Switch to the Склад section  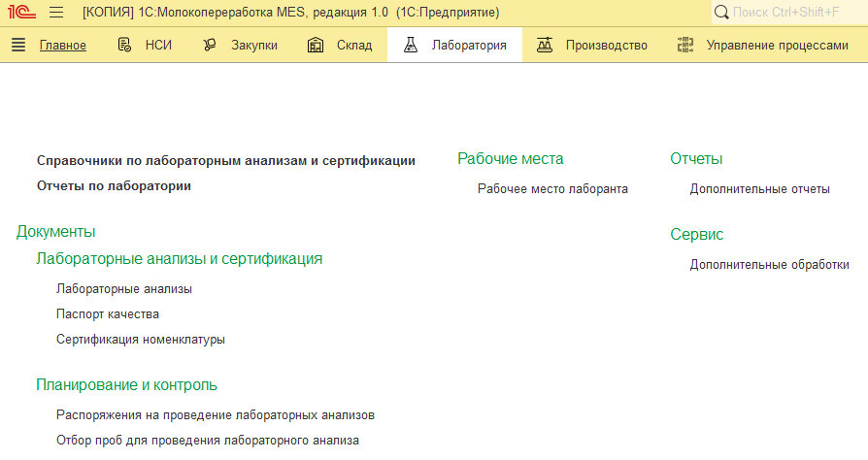354,46
